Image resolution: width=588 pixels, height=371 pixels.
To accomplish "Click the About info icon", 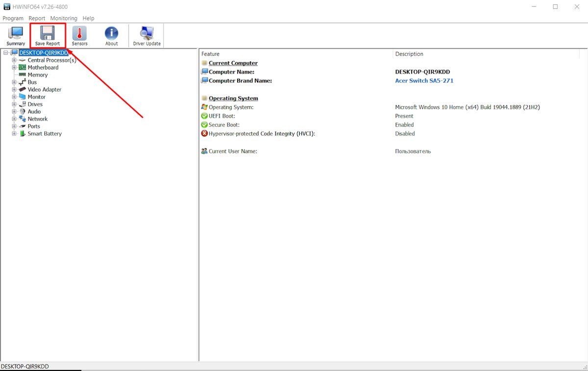I will [112, 36].
